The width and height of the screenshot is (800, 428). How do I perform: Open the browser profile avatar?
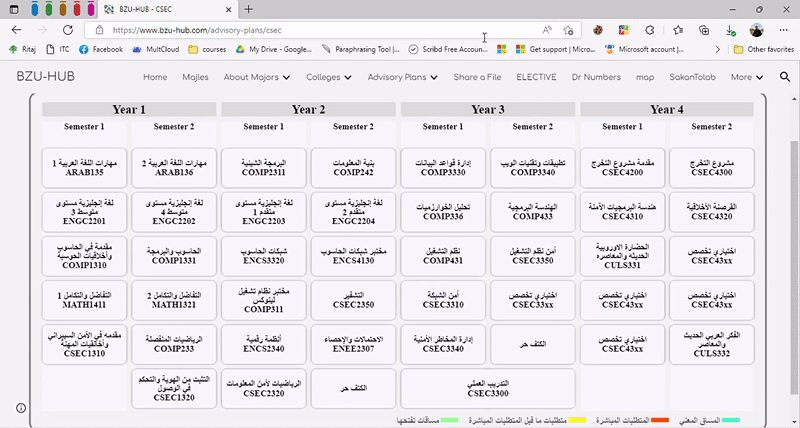[757, 30]
